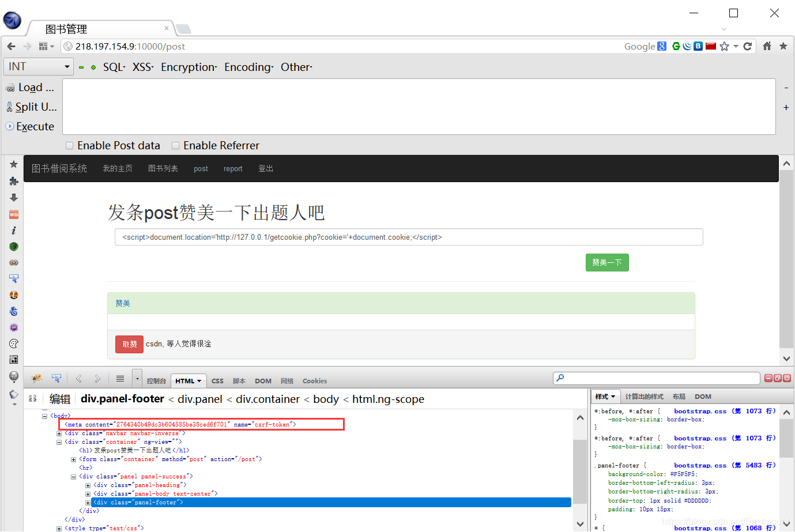795x532 pixels.
Task: Click the Google search engine icon
Action: tap(662, 46)
